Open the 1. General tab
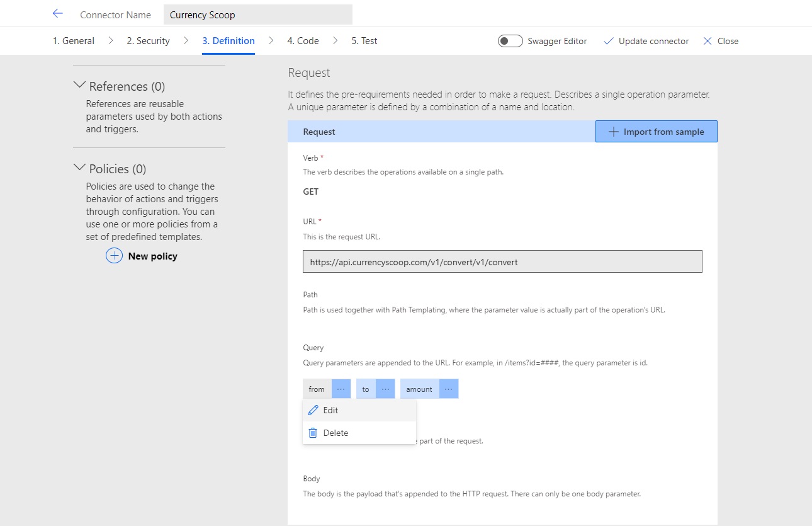 [73, 40]
